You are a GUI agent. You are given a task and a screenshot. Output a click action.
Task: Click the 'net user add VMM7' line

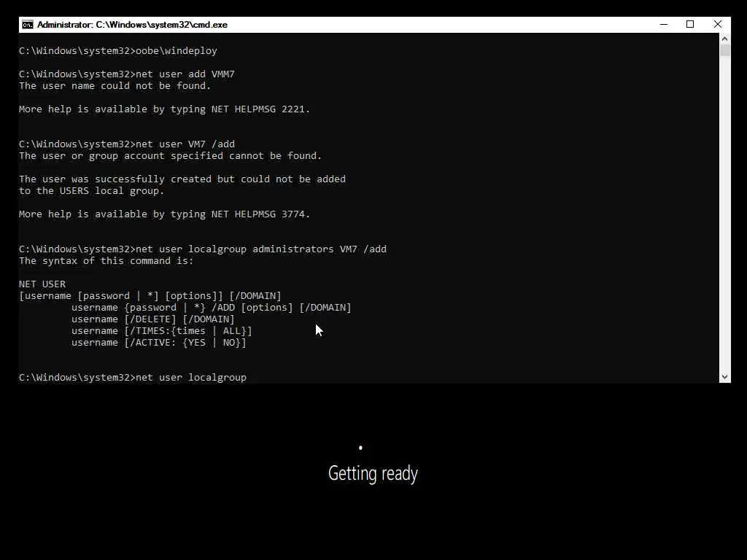coord(127,74)
